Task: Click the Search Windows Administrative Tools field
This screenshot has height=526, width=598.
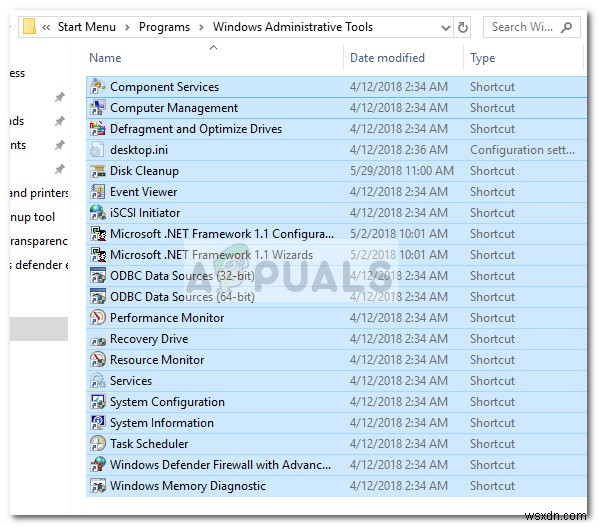Action: [532, 27]
